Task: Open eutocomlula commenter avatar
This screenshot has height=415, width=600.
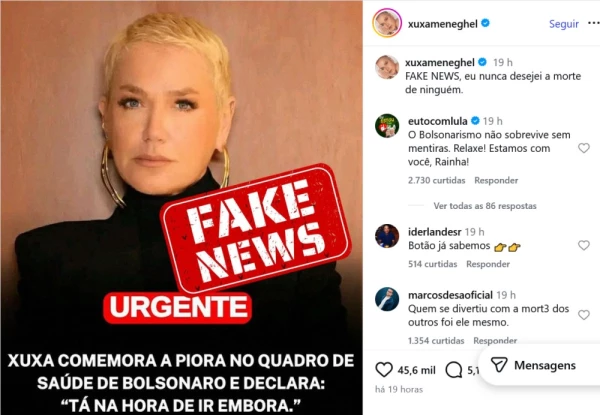Action: pyautogui.click(x=387, y=126)
